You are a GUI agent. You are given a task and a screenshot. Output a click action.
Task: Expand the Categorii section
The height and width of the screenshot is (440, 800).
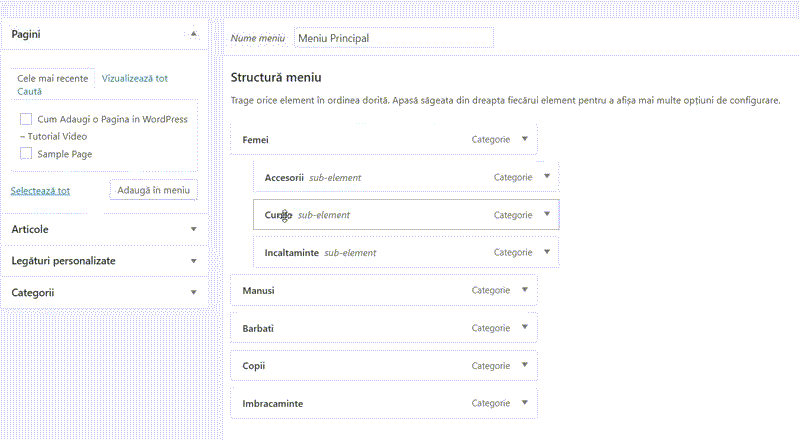click(x=193, y=292)
